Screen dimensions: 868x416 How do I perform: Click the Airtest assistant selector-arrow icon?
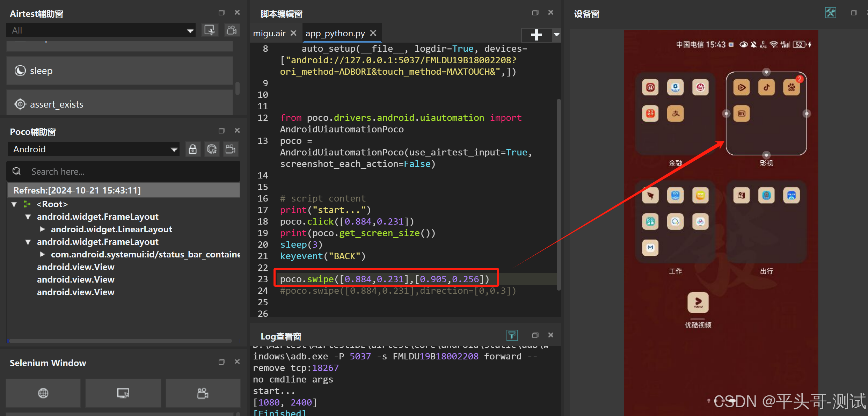(x=210, y=30)
